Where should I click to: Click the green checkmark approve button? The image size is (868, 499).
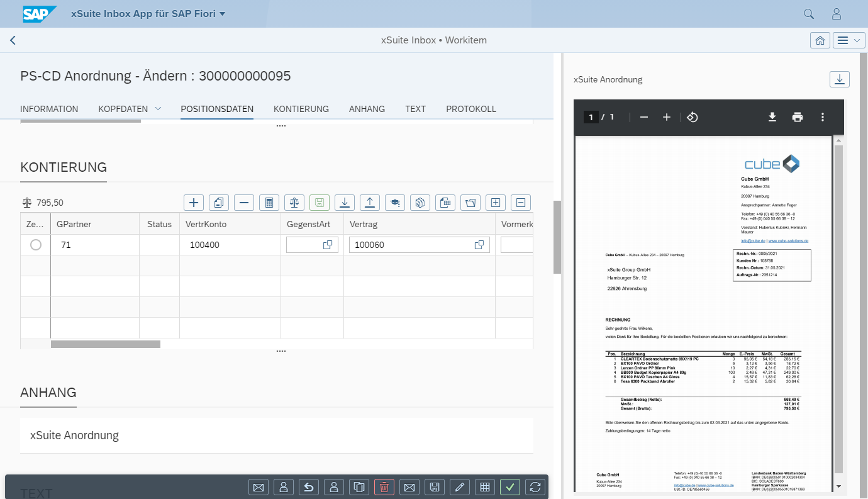point(510,486)
